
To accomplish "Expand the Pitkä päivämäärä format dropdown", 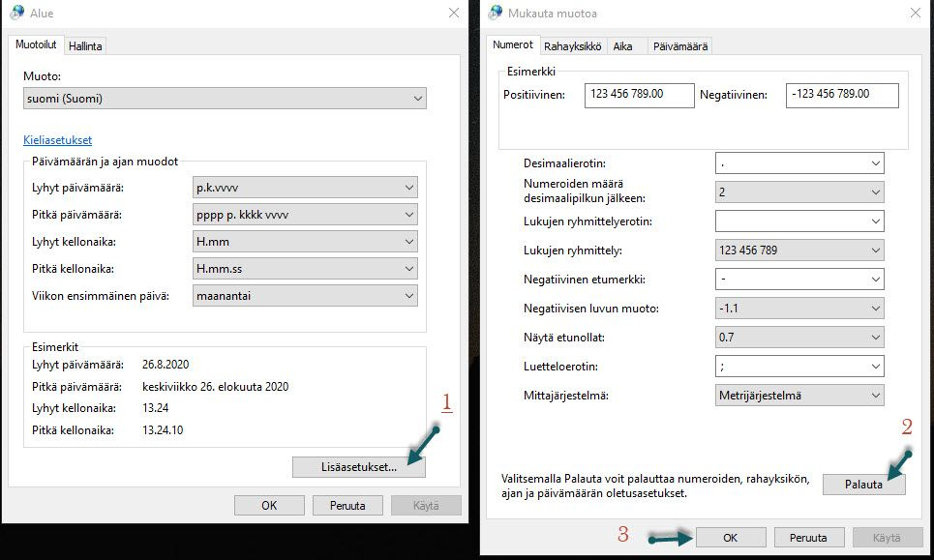I will click(305, 215).
